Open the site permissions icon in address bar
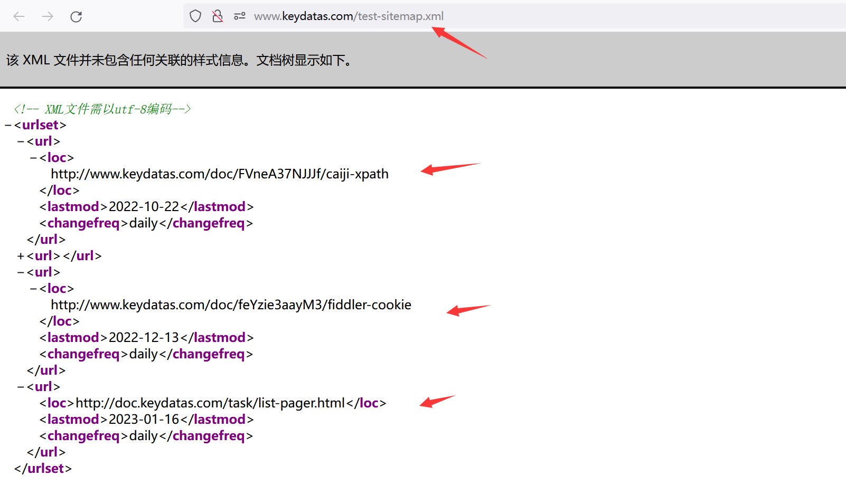Viewport: 846px width, 504px height. pos(240,16)
